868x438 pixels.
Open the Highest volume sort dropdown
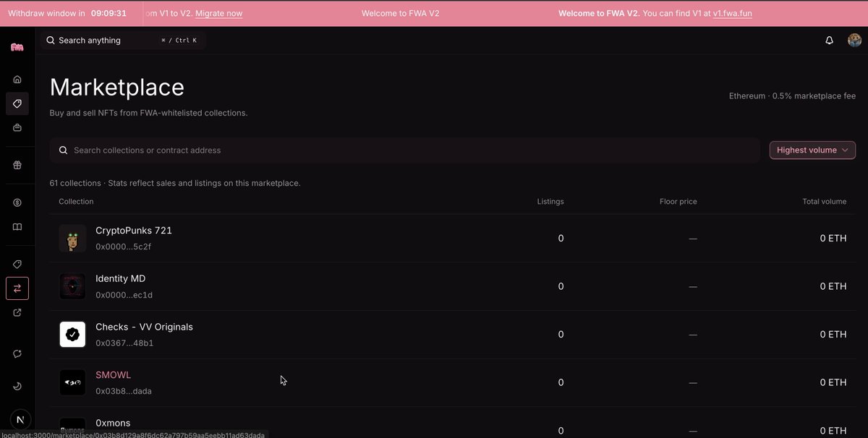[x=812, y=150]
